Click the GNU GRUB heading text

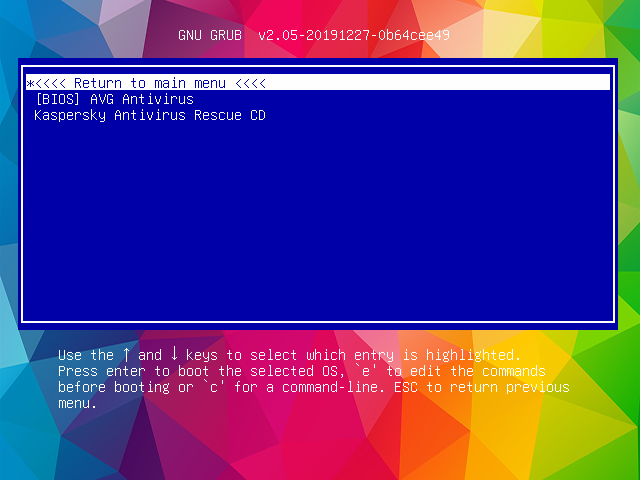(x=210, y=35)
